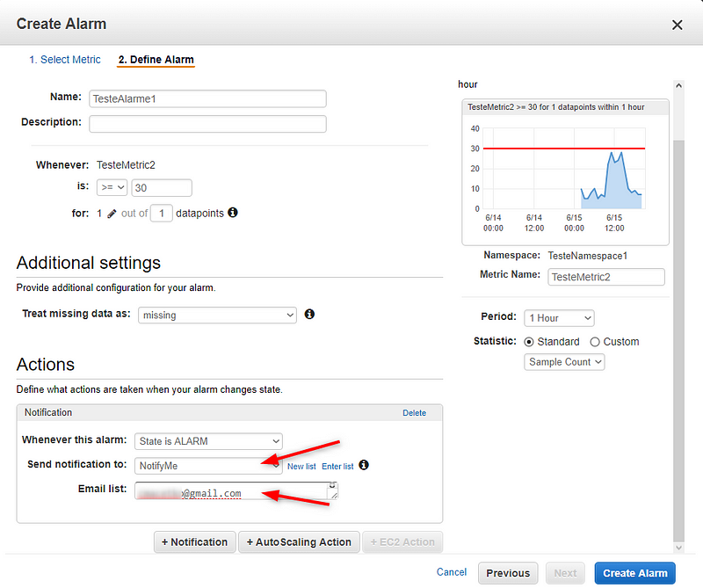Add an AutoScaling Action
703x588 pixels.
pyautogui.click(x=299, y=542)
